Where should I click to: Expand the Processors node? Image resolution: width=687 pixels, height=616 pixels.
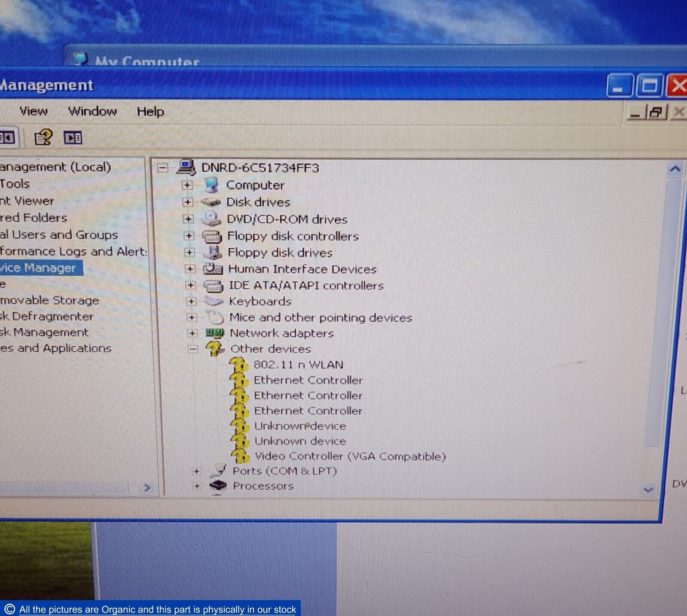[197, 486]
